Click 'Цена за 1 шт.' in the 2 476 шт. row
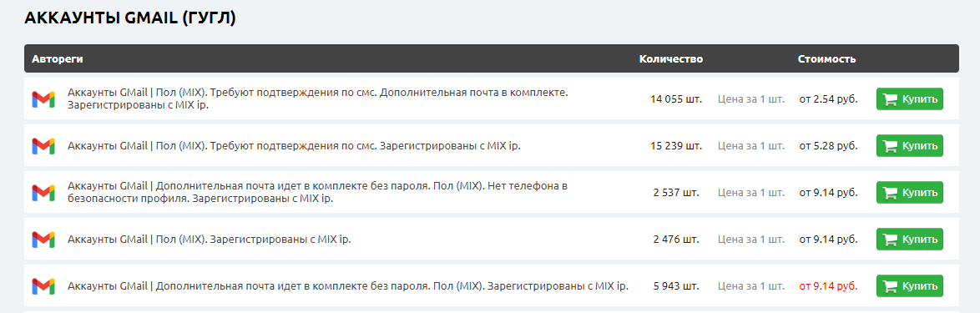980x313 pixels. [751, 240]
